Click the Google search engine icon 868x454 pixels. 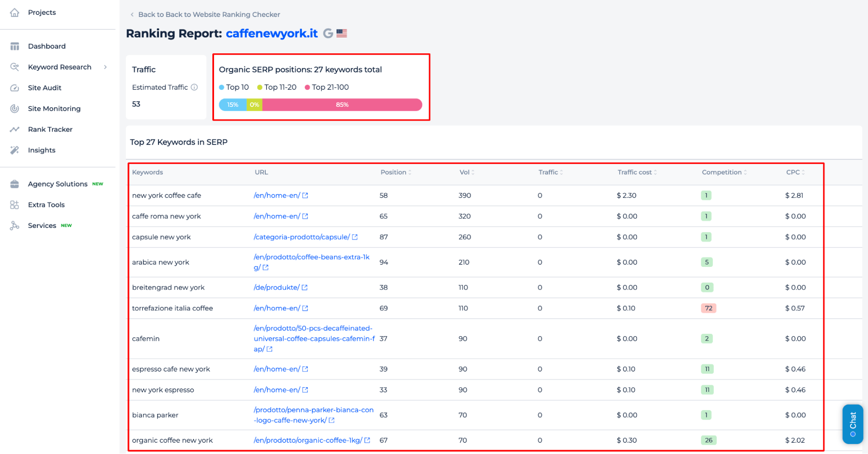pyautogui.click(x=328, y=33)
